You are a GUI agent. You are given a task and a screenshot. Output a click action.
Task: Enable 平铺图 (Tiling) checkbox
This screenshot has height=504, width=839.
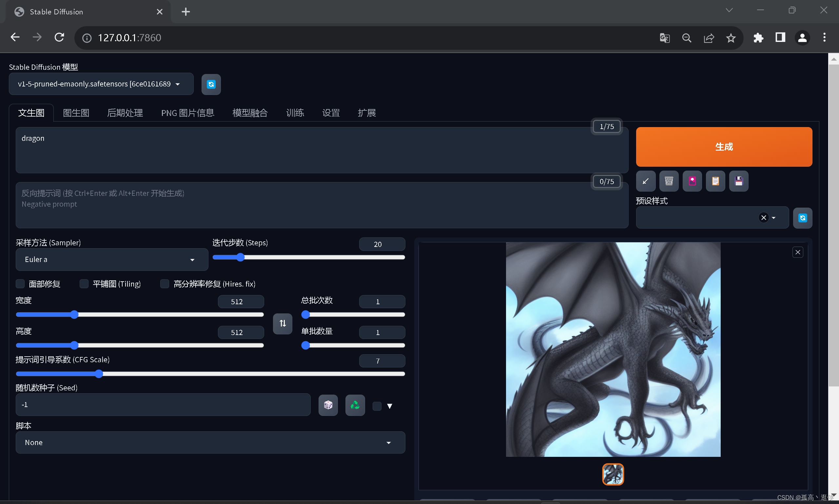tap(84, 284)
